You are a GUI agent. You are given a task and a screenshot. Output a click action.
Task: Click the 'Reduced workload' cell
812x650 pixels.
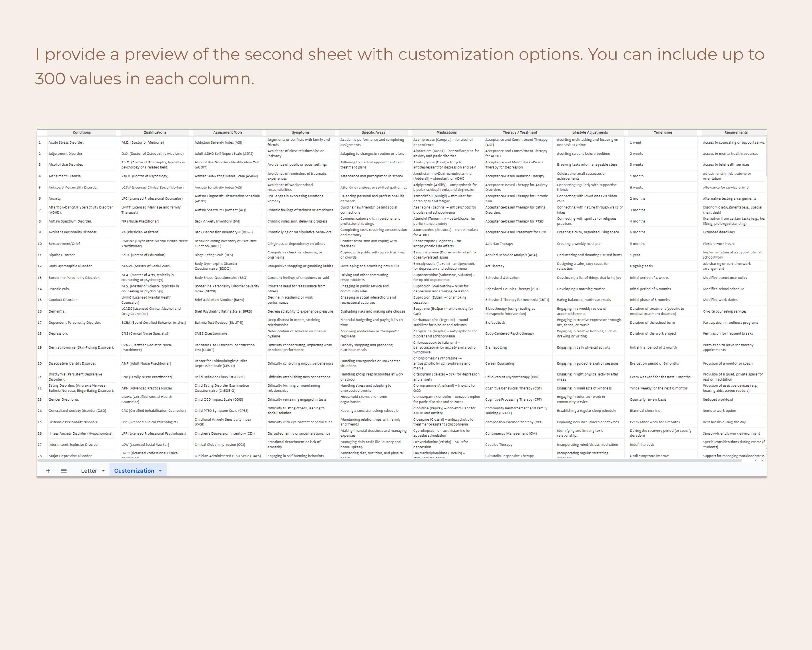pyautogui.click(x=734, y=399)
